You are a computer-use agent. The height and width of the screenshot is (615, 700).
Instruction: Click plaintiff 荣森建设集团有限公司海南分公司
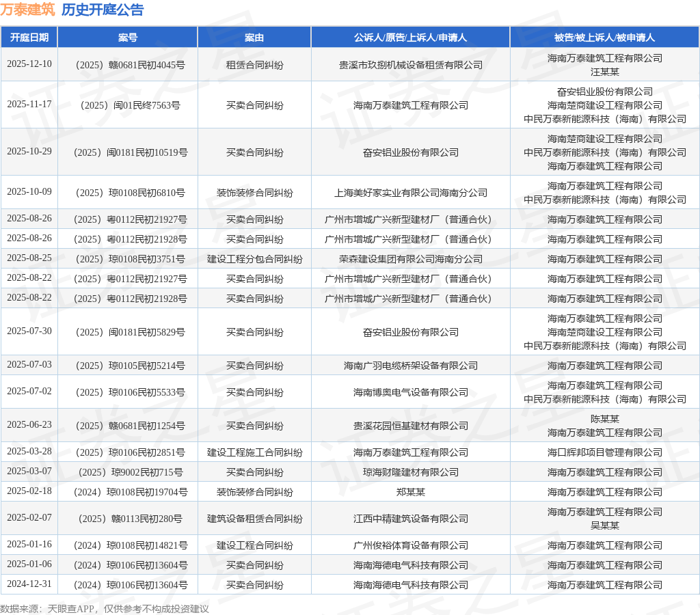pyautogui.click(x=411, y=259)
